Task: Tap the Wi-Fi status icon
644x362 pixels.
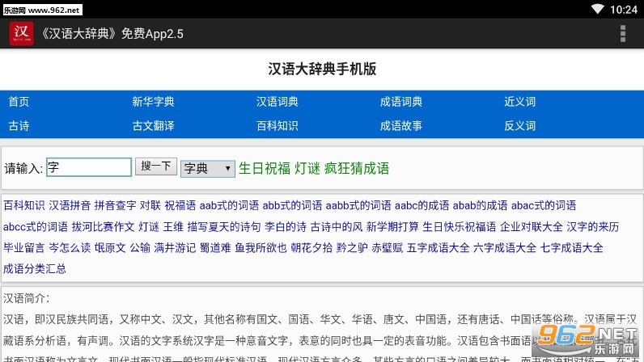Action: pyautogui.click(x=597, y=9)
